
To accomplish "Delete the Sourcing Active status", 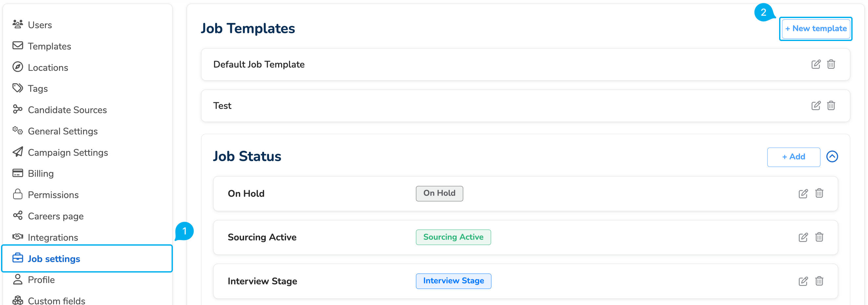I will (x=819, y=237).
